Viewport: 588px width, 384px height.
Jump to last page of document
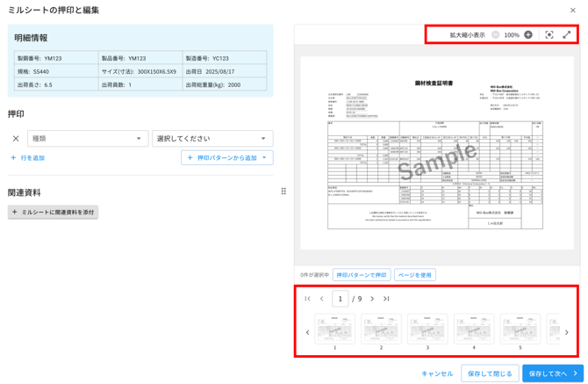pyautogui.click(x=386, y=299)
